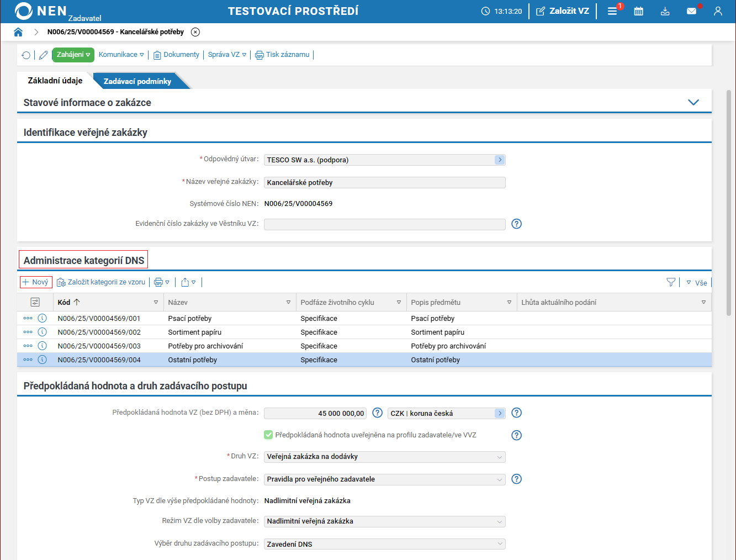This screenshot has height=560, width=736.
Task: Click the filter funnel icon above table
Action: 671,282
